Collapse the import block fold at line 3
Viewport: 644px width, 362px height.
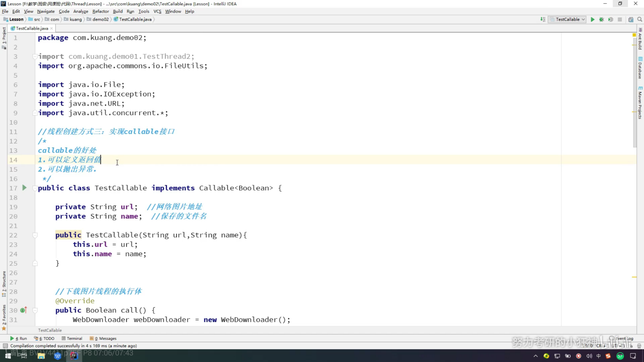coord(35,57)
